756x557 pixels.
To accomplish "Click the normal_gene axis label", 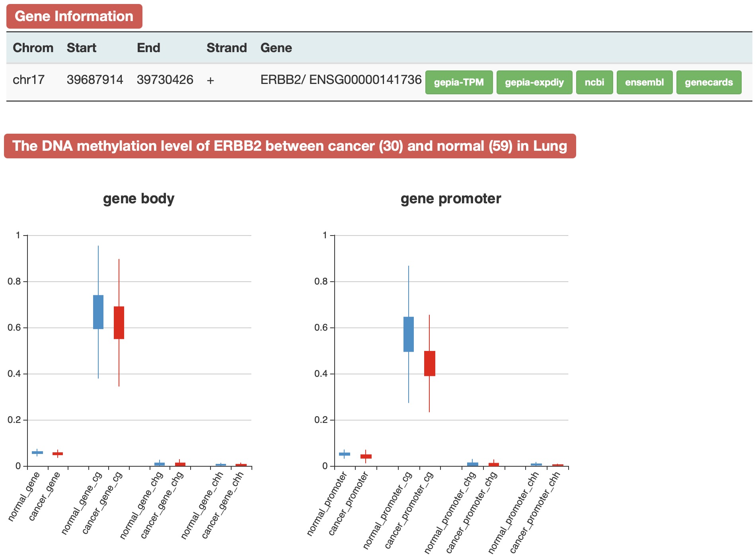I will (24, 496).
